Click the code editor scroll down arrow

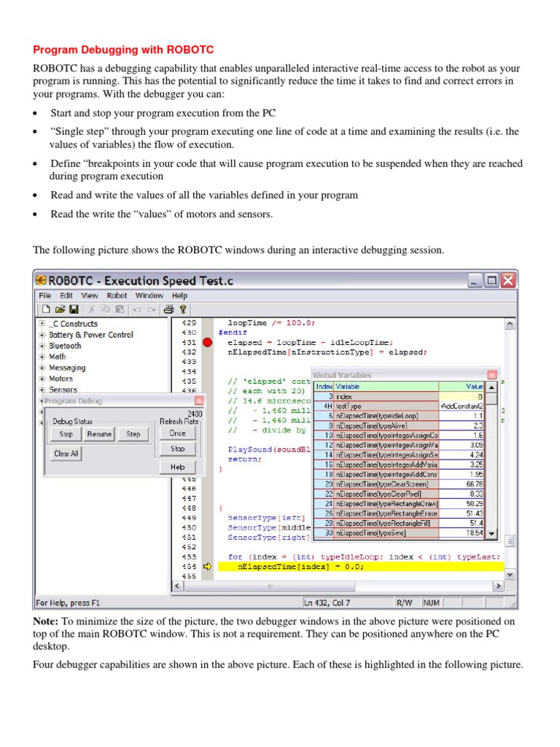click(510, 575)
